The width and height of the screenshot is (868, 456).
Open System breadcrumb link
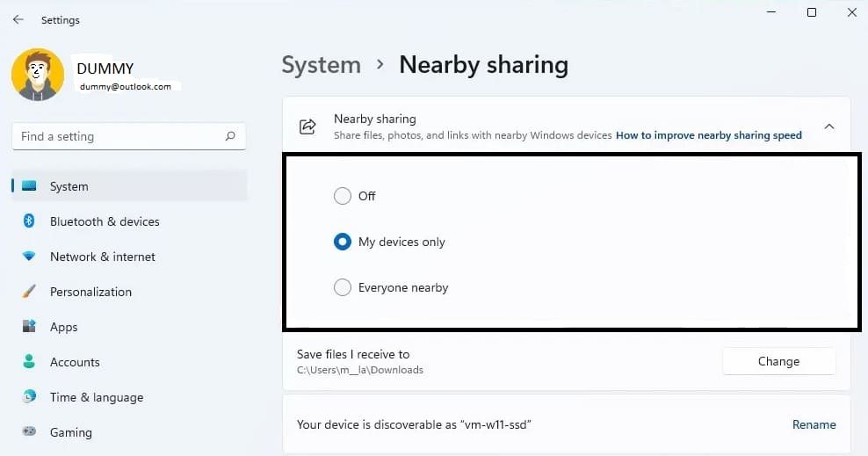(x=321, y=65)
